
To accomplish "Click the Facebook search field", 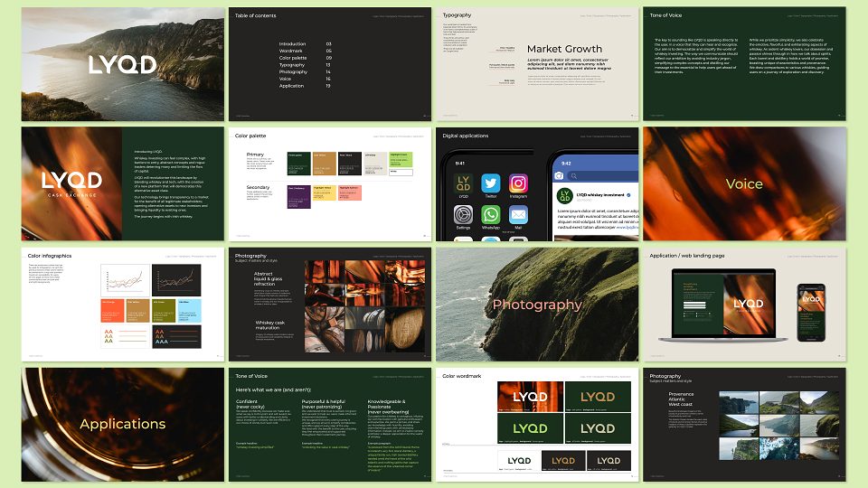I will click(x=603, y=175).
